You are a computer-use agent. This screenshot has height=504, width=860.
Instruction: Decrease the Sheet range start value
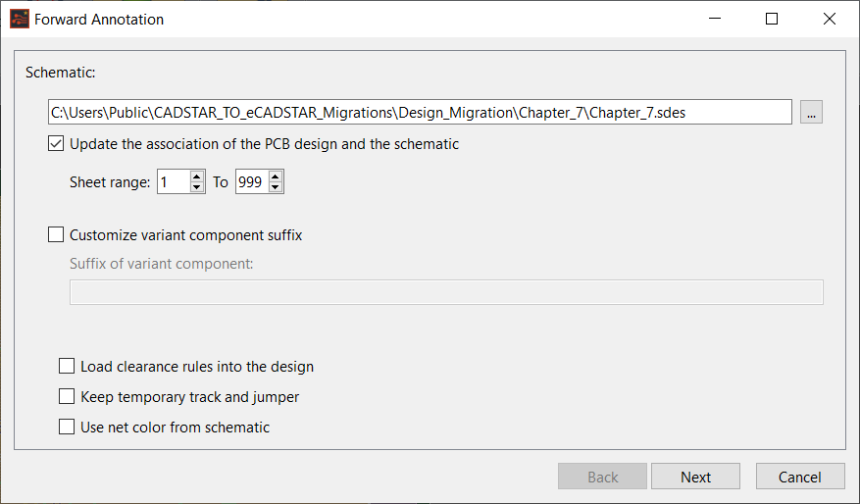click(x=197, y=187)
